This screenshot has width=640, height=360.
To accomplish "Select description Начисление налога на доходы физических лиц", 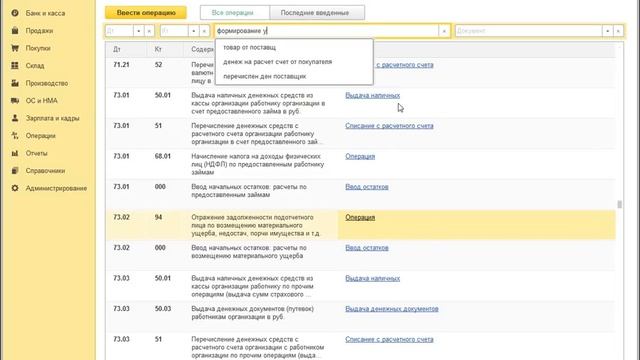I will click(x=257, y=164).
